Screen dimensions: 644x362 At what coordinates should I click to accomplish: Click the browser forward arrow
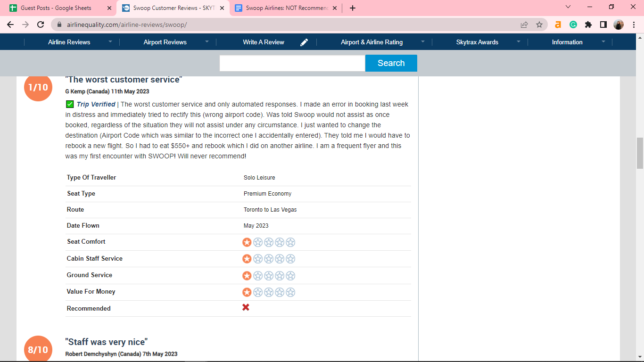coord(25,25)
